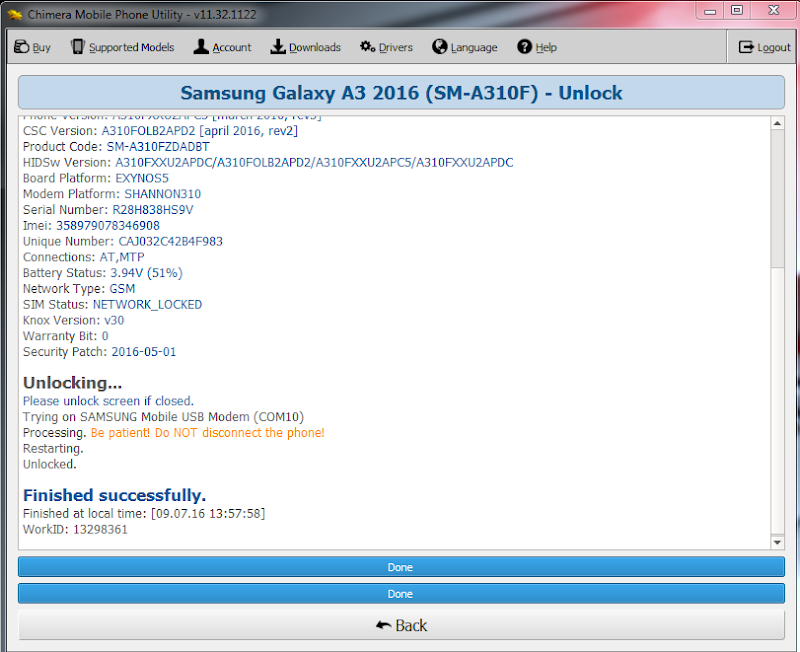The width and height of the screenshot is (800, 652).
Task: Click the Unlocking... heading
Action: (72, 383)
